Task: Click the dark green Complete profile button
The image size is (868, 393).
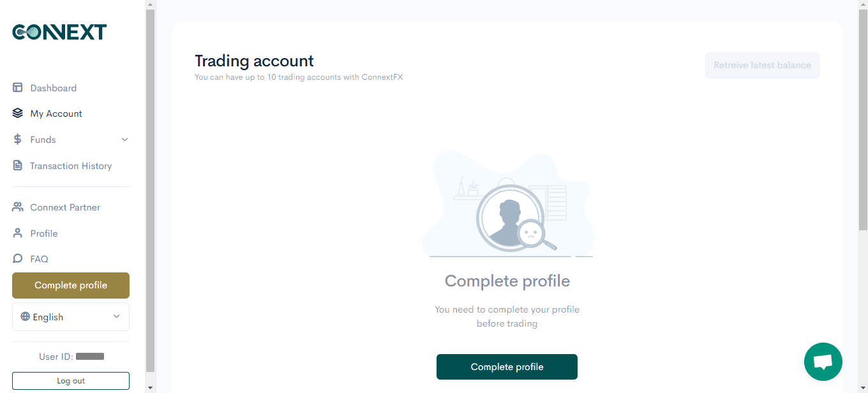Action: [507, 367]
